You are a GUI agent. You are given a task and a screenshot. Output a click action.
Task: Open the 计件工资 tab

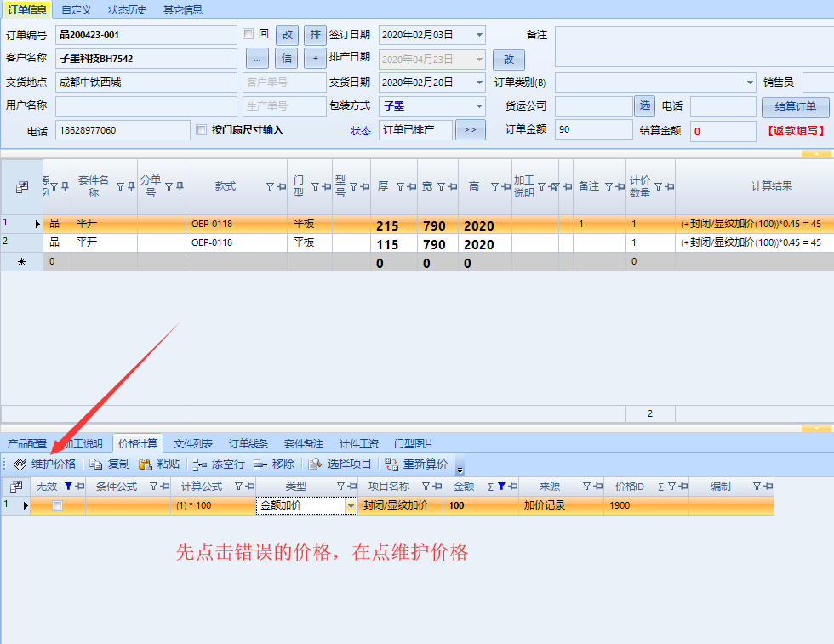click(x=358, y=443)
